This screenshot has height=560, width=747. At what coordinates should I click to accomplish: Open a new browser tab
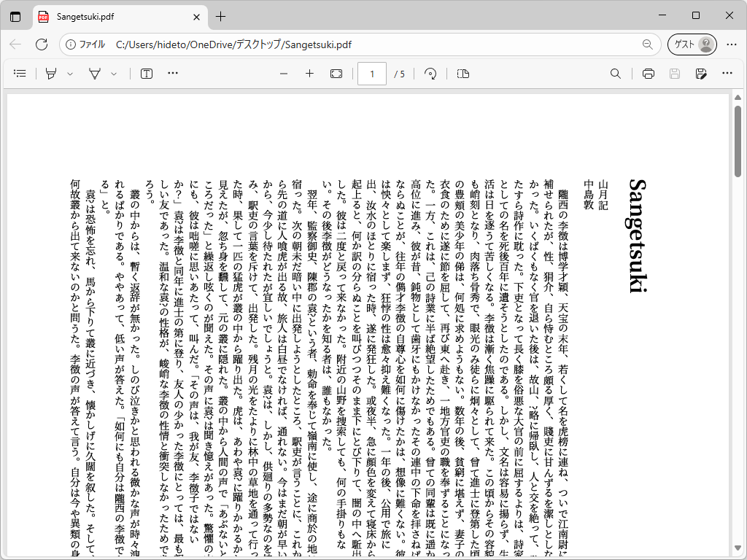coord(220,16)
